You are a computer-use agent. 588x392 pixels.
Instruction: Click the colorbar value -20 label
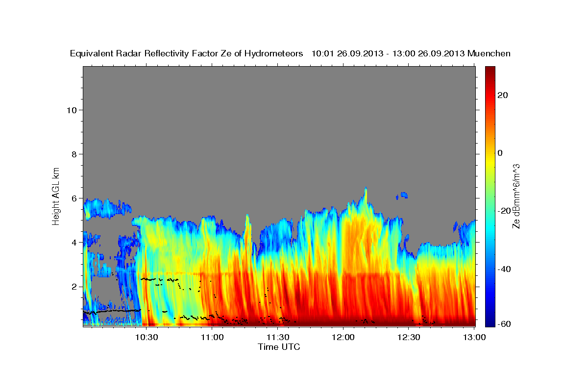[504, 211]
